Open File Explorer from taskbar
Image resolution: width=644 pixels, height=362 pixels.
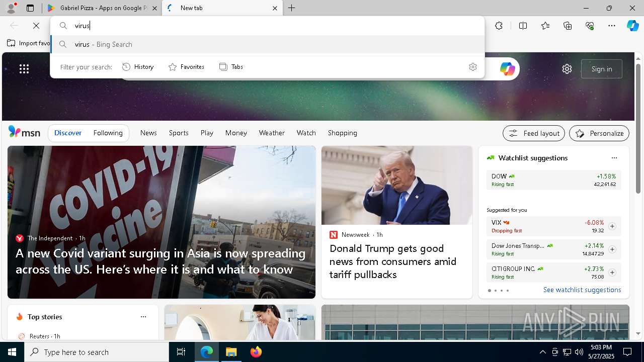(231, 352)
